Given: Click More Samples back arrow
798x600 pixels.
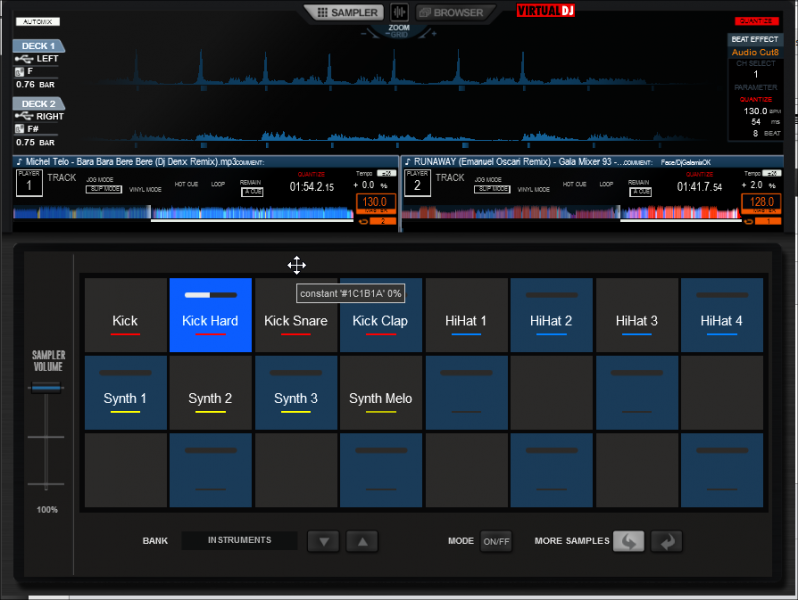Looking at the screenshot, I should pyautogui.click(x=629, y=541).
